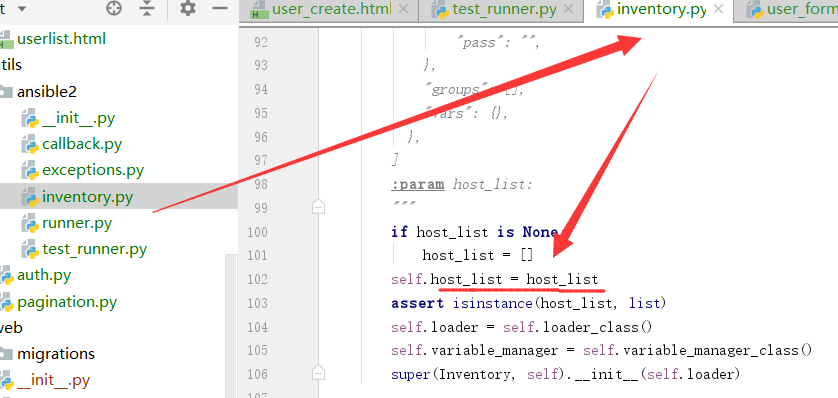Open pagination.py file

tap(67, 302)
